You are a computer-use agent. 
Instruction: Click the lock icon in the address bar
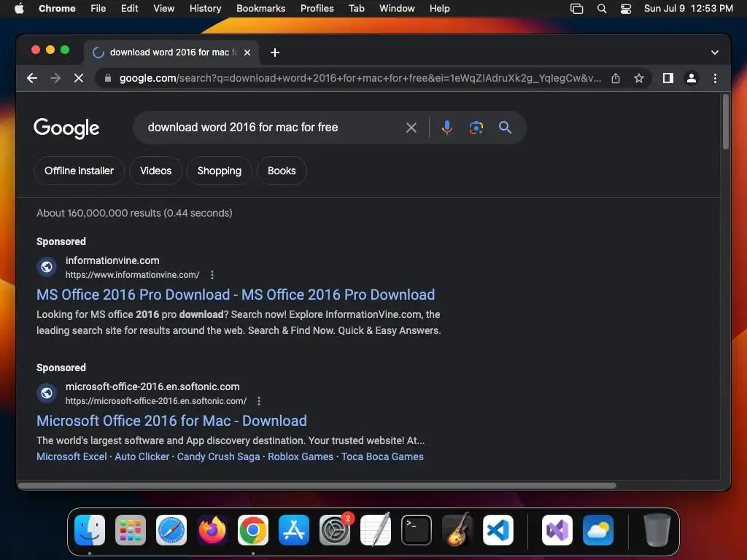tap(108, 78)
